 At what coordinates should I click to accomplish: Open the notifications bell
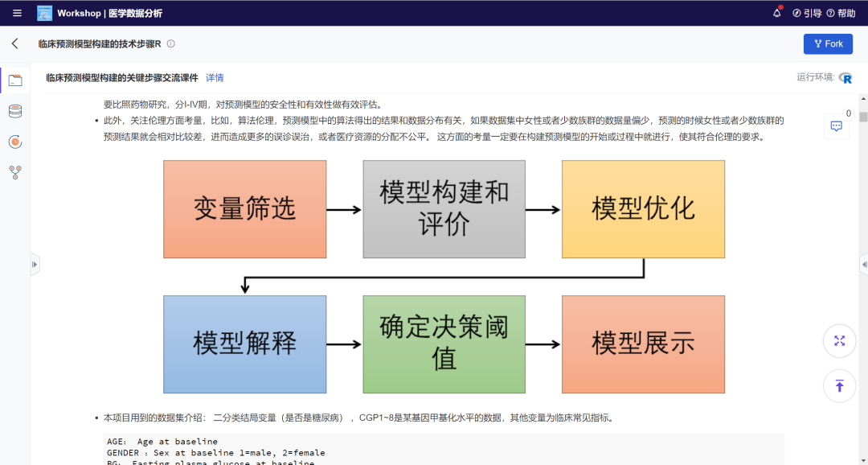(776, 13)
